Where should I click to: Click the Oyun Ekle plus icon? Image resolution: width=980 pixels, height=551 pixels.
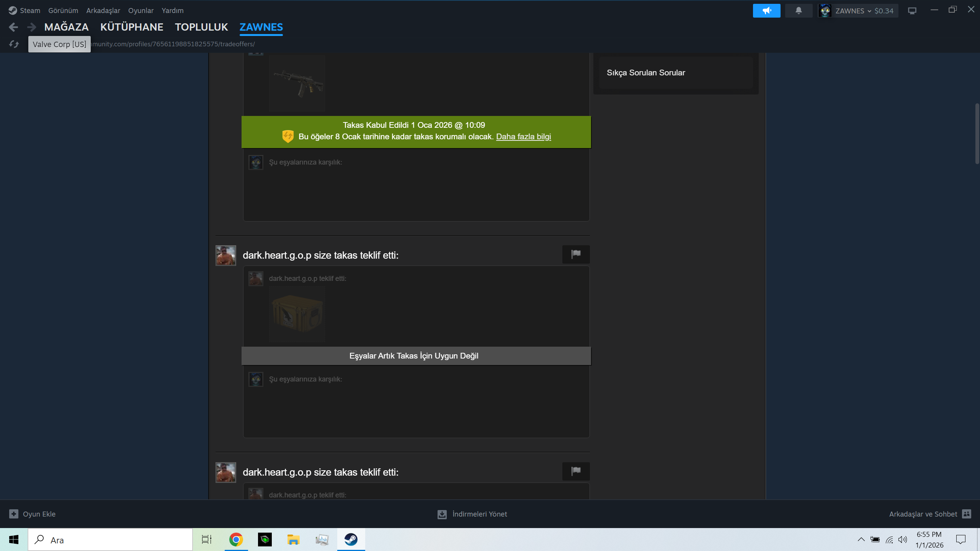coord(14,514)
